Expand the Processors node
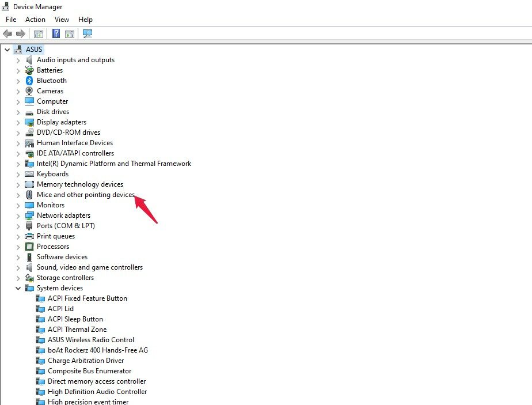 [18, 247]
